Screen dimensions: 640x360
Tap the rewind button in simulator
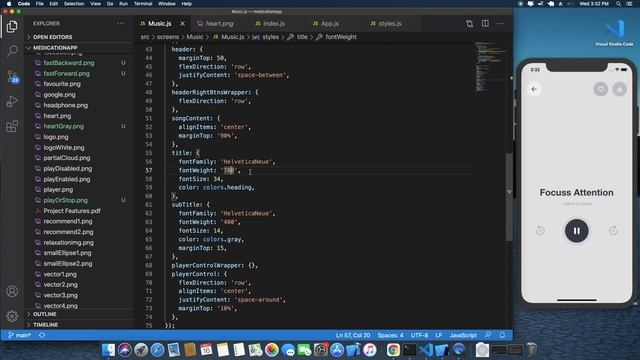(x=540, y=231)
